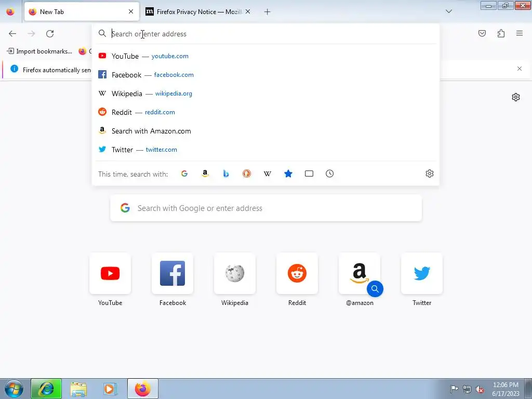Switch to the New Tab tab
The image size is (532, 399).
tap(82, 11)
